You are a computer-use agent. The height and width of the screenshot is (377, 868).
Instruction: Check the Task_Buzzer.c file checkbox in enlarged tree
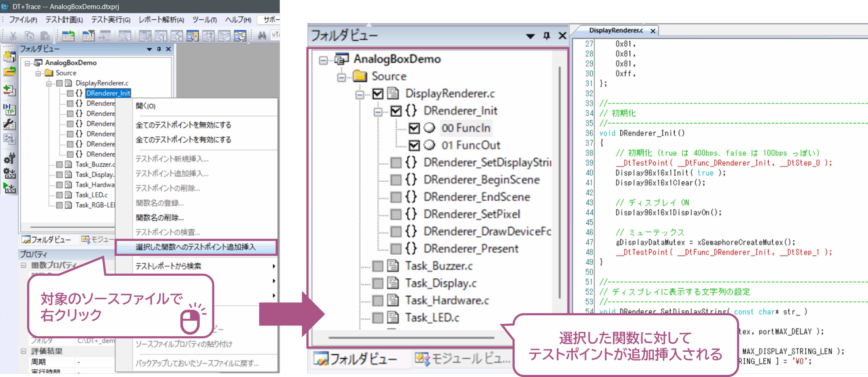click(377, 266)
